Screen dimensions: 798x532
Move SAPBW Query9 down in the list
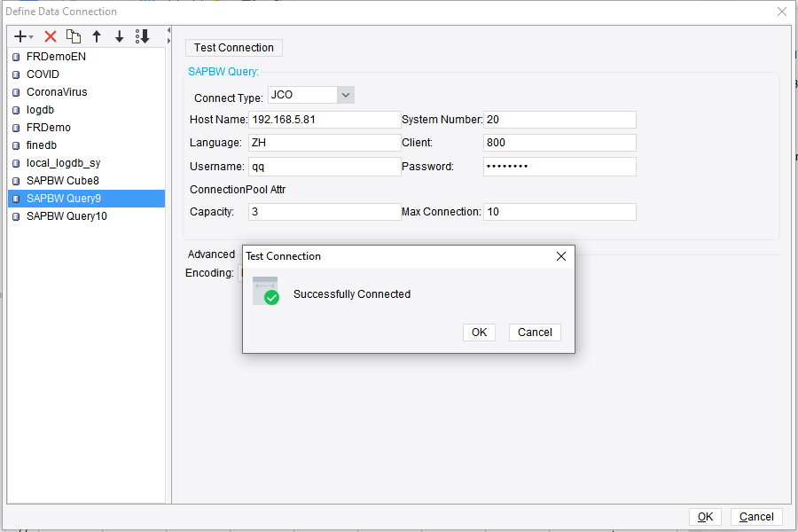tap(119, 36)
